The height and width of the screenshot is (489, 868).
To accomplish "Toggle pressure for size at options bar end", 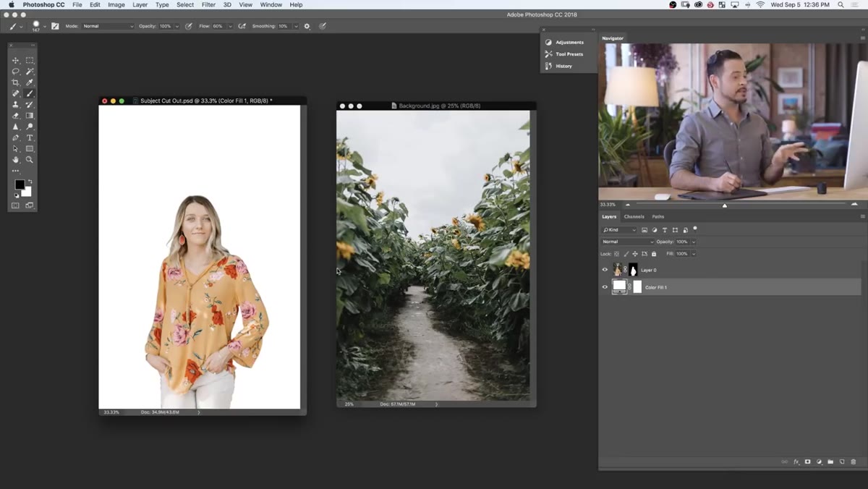I will point(323,26).
